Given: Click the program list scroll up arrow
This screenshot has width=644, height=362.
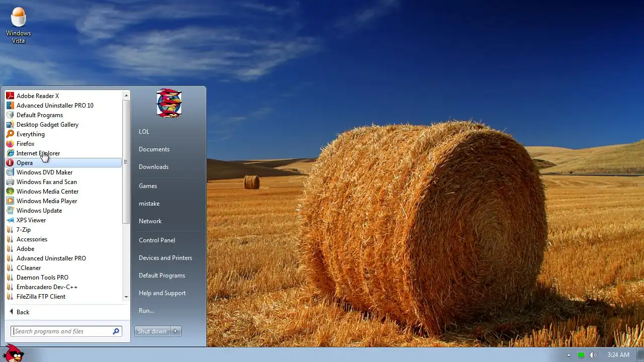Looking at the screenshot, I should point(126,95).
